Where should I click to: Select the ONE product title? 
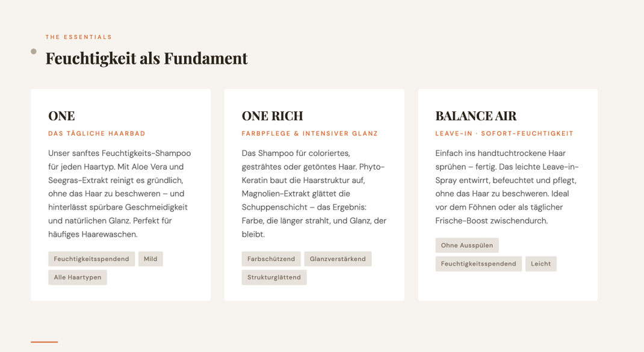61,116
